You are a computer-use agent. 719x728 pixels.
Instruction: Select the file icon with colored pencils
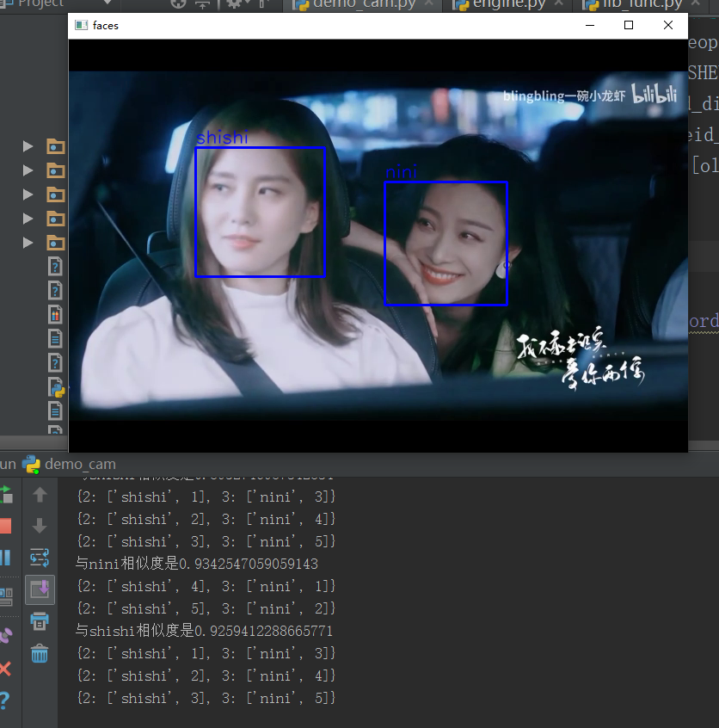pos(55,315)
